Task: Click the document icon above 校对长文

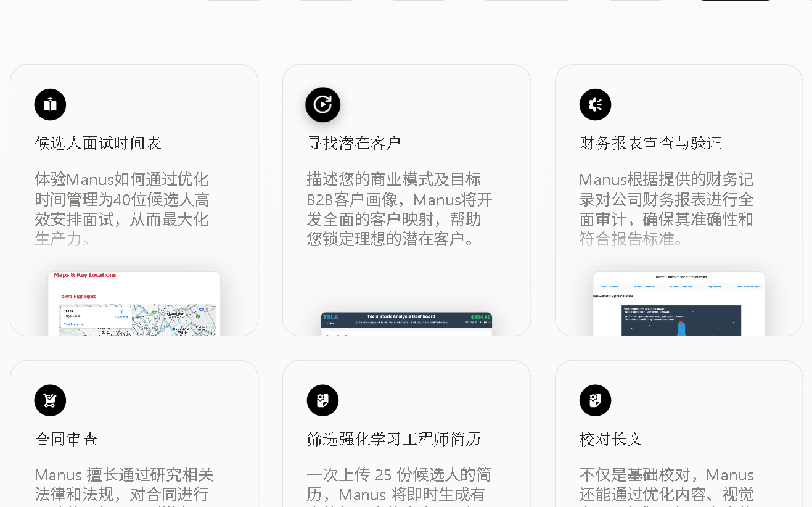Action: pos(595,401)
